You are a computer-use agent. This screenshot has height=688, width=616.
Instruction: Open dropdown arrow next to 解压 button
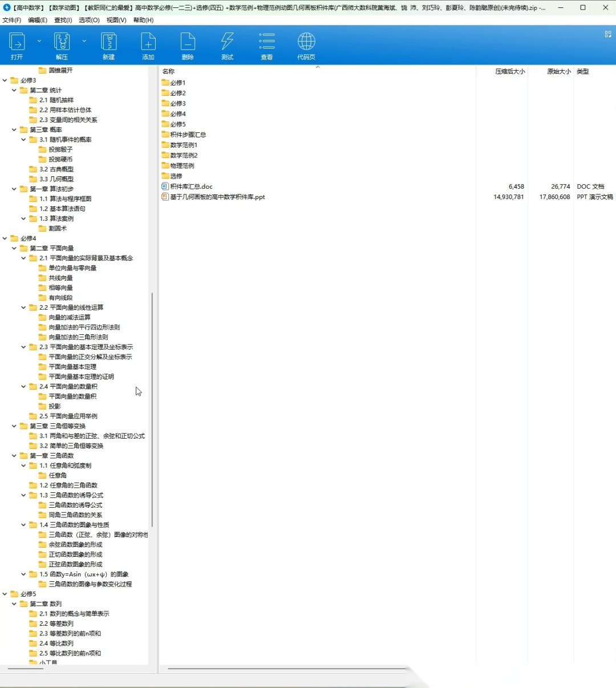click(x=84, y=41)
